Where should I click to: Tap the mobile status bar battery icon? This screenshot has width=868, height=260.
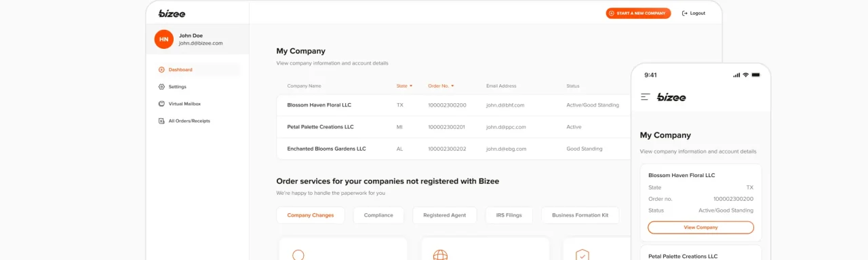click(x=756, y=75)
